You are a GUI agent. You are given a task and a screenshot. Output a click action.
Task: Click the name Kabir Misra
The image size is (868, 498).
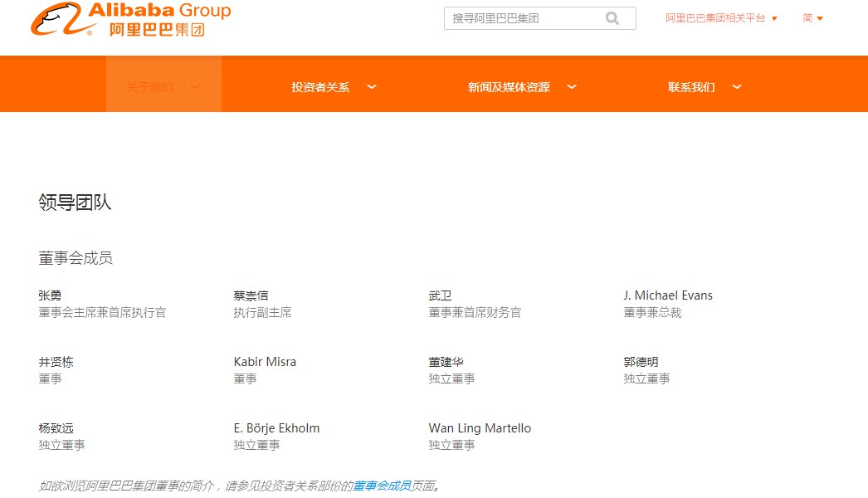266,362
